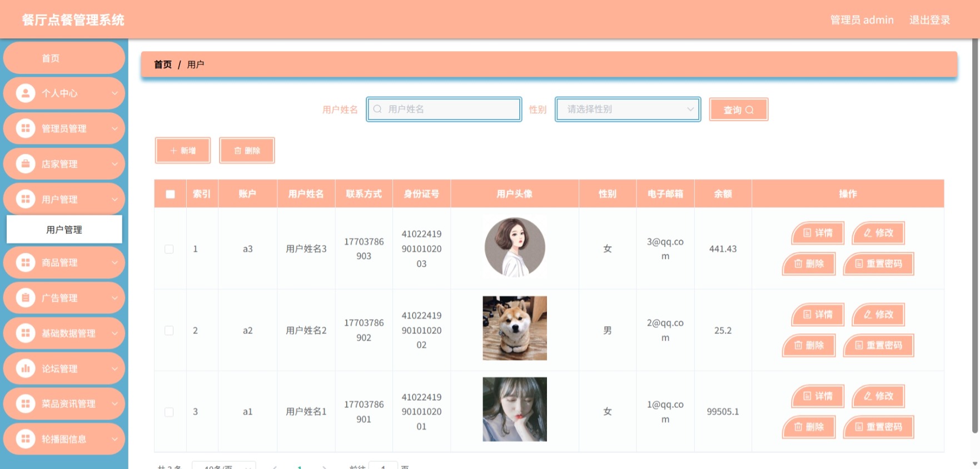This screenshot has height=469, width=980.
Task: Click the 店家管理 briefcase icon
Action: pos(25,164)
